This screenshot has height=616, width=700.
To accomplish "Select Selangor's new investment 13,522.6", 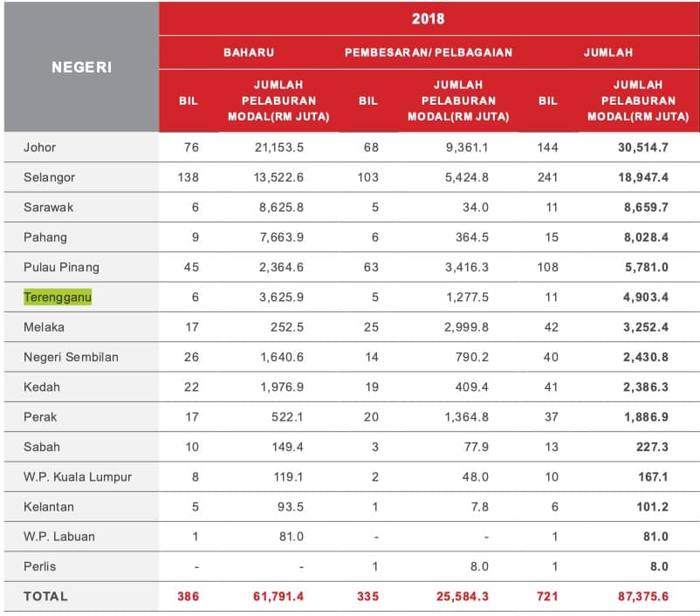I will pos(278,177).
